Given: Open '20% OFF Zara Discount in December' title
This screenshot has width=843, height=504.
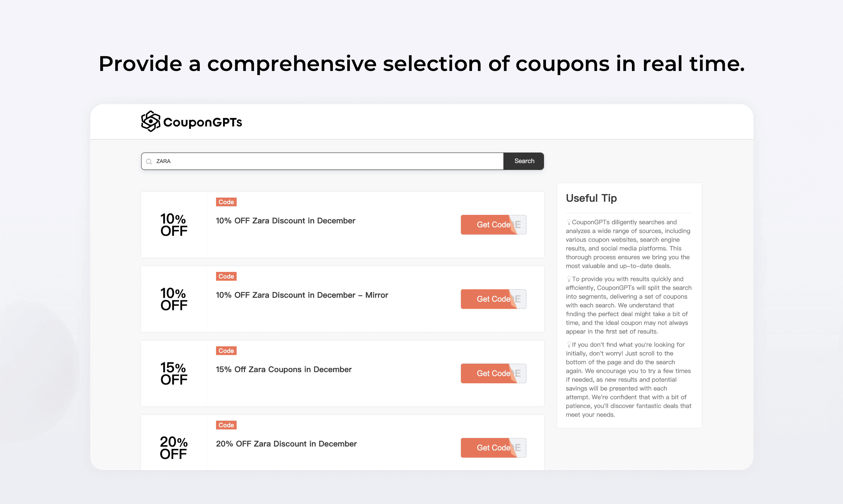Looking at the screenshot, I should [x=286, y=444].
